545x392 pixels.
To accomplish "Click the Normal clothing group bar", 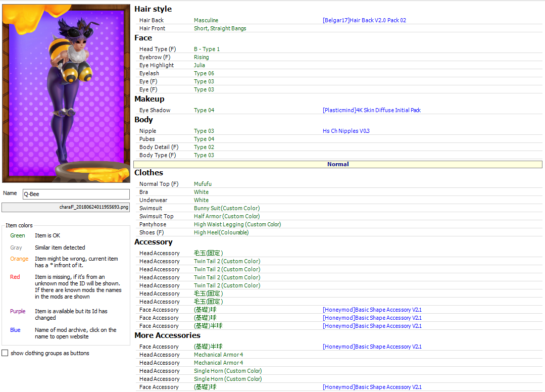I will pyautogui.click(x=338, y=164).
